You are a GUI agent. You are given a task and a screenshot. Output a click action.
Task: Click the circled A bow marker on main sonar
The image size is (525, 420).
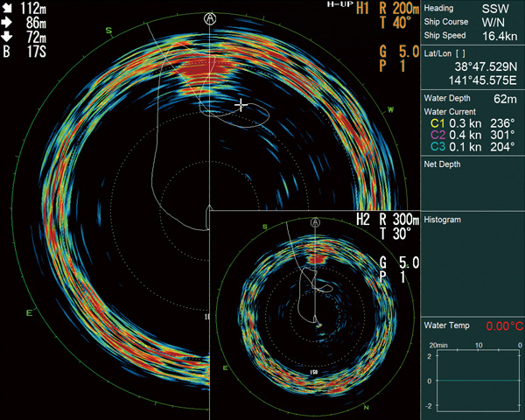tap(210, 17)
